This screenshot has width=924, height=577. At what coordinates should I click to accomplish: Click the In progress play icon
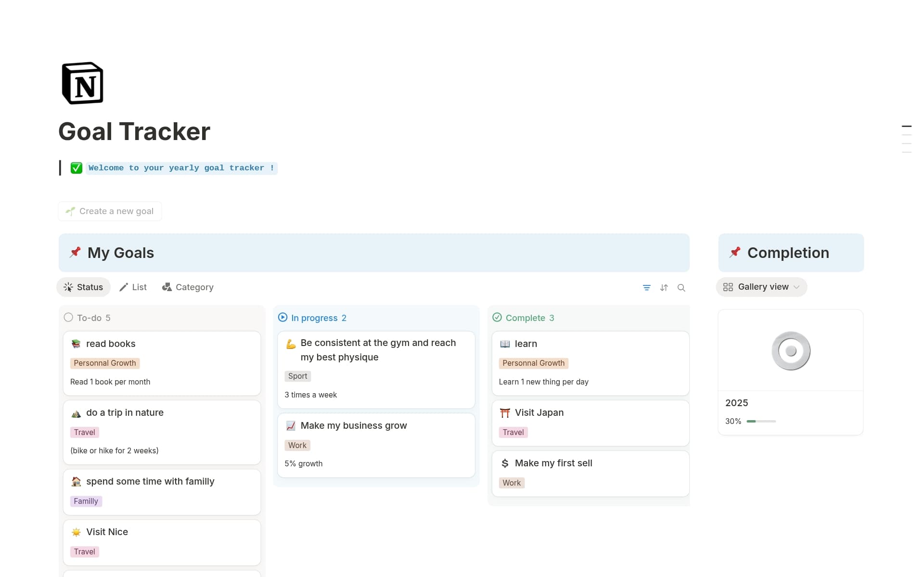tap(282, 318)
